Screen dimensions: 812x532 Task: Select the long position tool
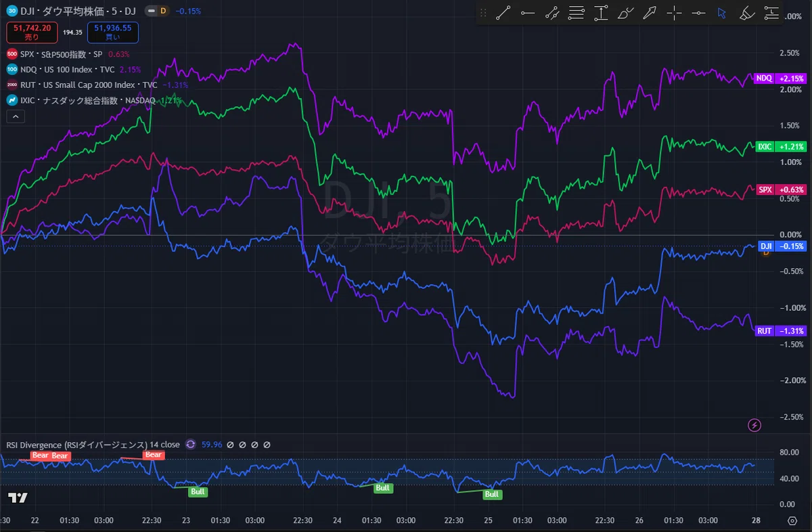pyautogui.click(x=771, y=12)
